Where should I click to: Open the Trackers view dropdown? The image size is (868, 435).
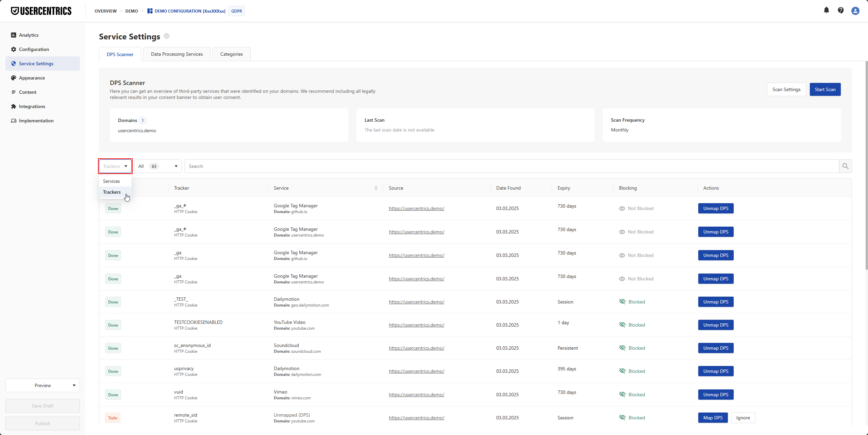coord(115,166)
